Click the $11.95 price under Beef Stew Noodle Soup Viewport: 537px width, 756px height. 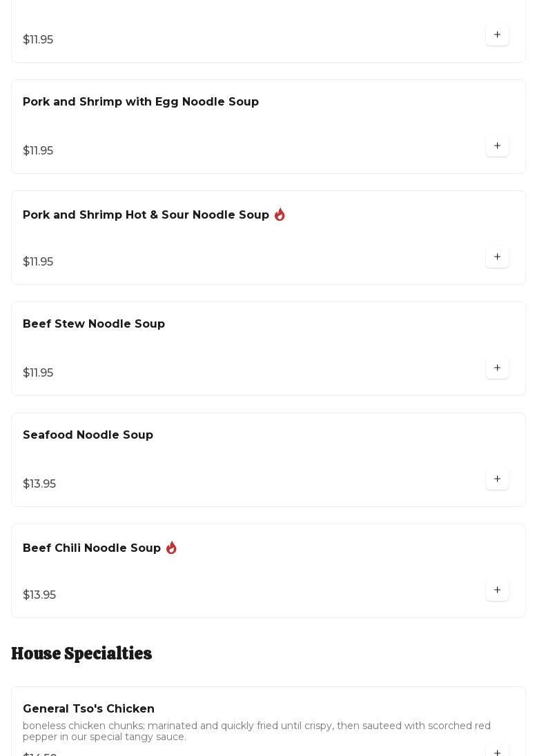tap(38, 373)
